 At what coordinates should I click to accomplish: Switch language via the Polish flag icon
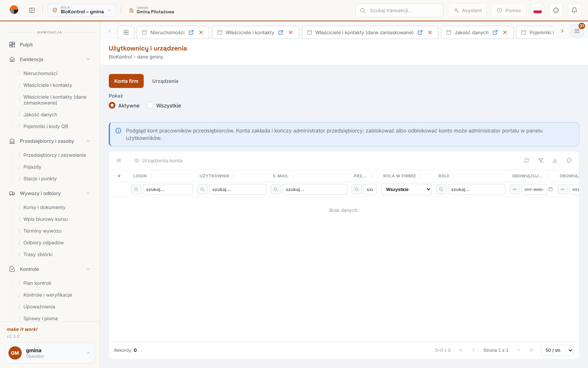(537, 10)
